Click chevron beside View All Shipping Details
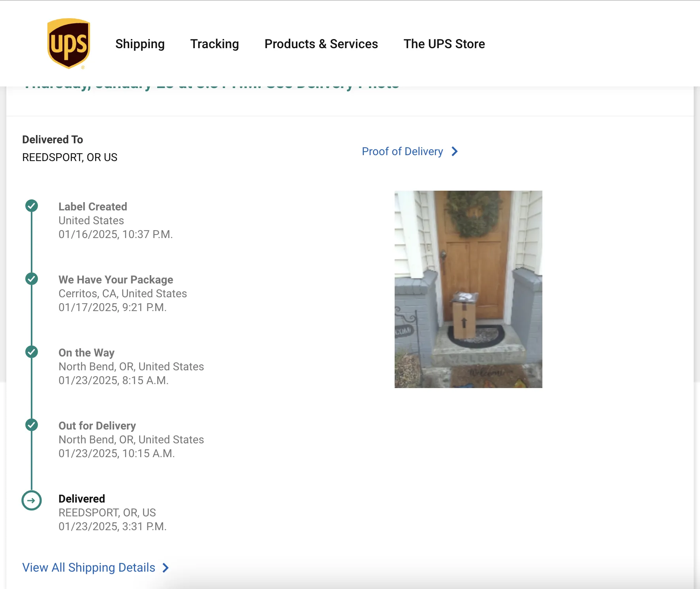This screenshot has height=589, width=700. 166,568
